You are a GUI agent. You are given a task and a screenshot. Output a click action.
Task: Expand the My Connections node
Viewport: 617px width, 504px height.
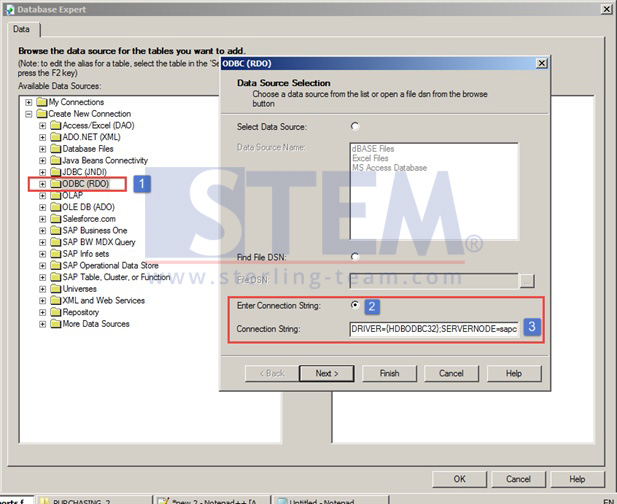click(29, 102)
